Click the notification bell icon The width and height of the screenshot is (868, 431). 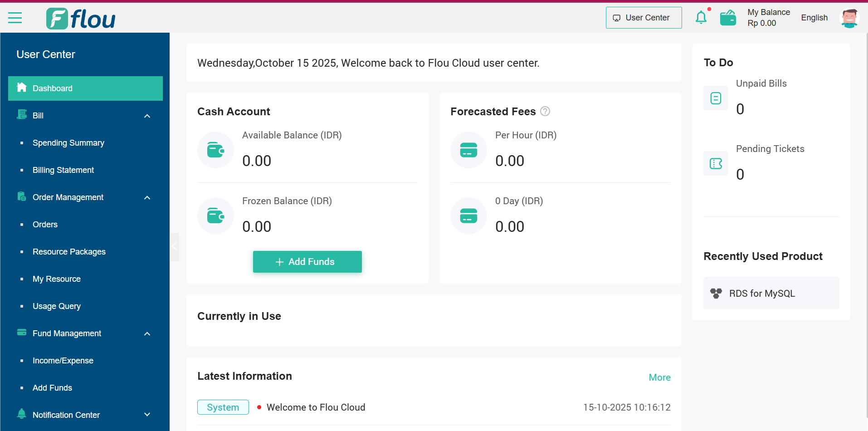coord(701,18)
